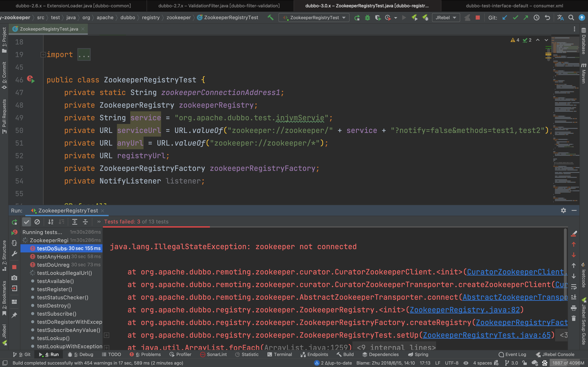Click the Search everywhere magnifier icon
The height and width of the screenshot is (367, 588).
[x=571, y=18]
